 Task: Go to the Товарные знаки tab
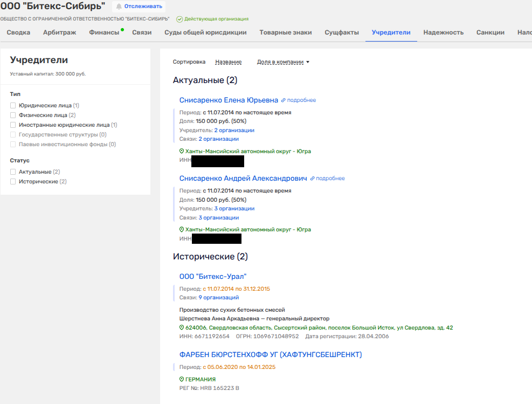click(285, 32)
